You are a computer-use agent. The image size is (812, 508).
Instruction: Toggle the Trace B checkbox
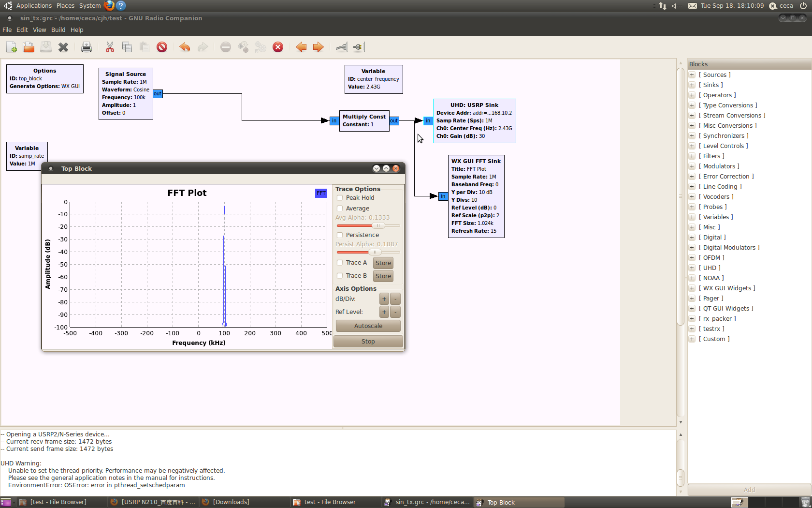click(340, 276)
